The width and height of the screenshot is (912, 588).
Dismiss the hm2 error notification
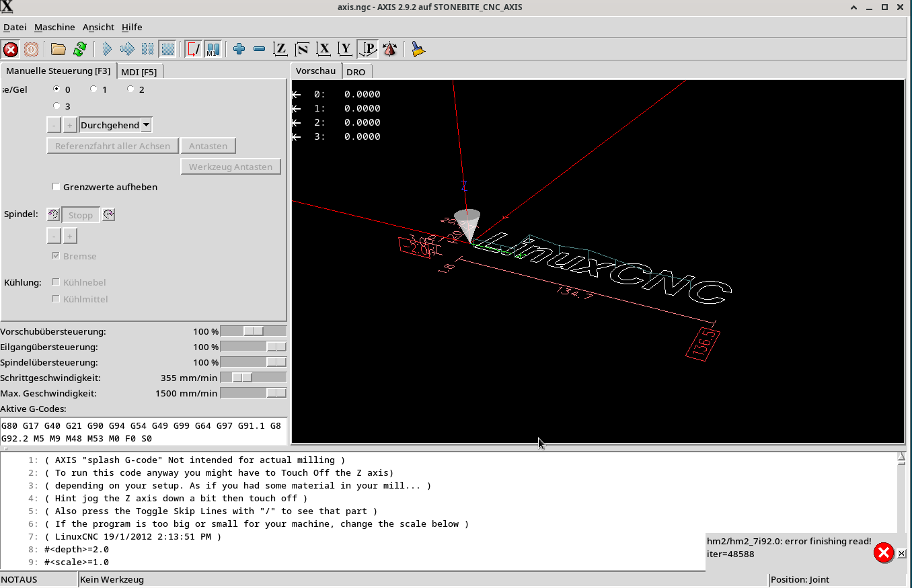pyautogui.click(x=902, y=553)
